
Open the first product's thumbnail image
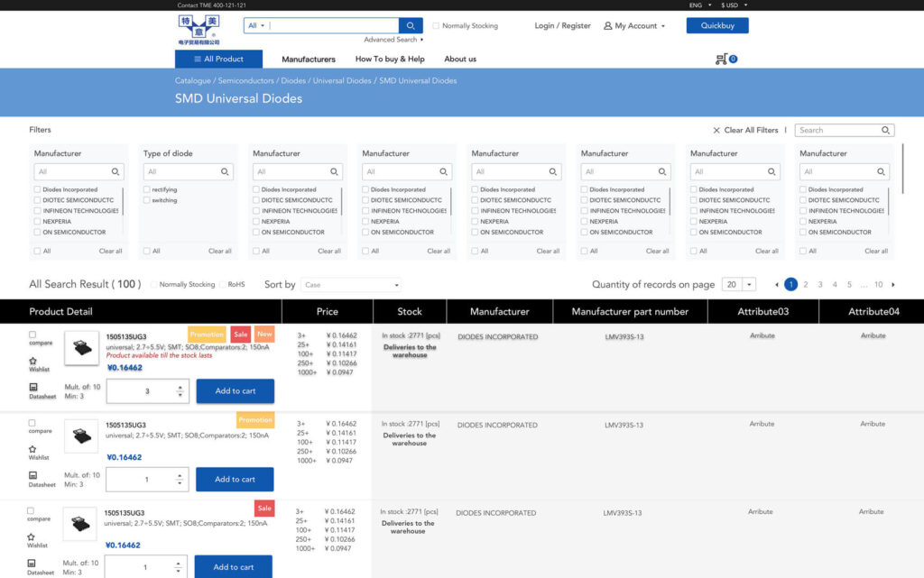[82, 348]
